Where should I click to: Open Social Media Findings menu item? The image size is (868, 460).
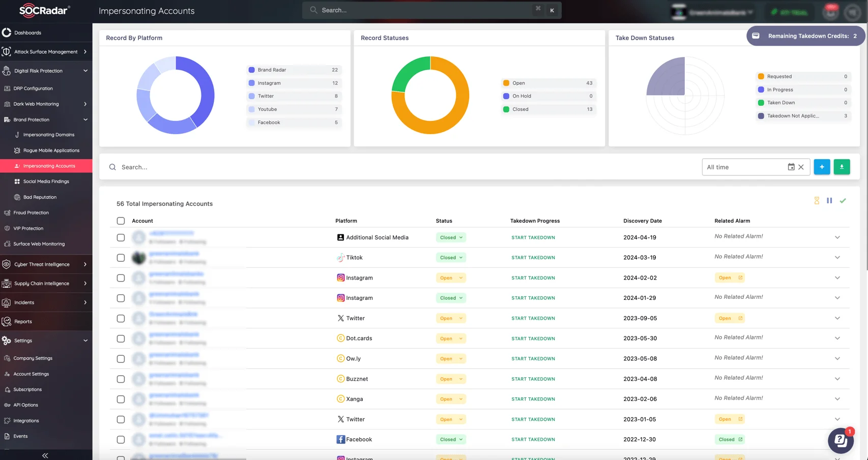tap(46, 181)
